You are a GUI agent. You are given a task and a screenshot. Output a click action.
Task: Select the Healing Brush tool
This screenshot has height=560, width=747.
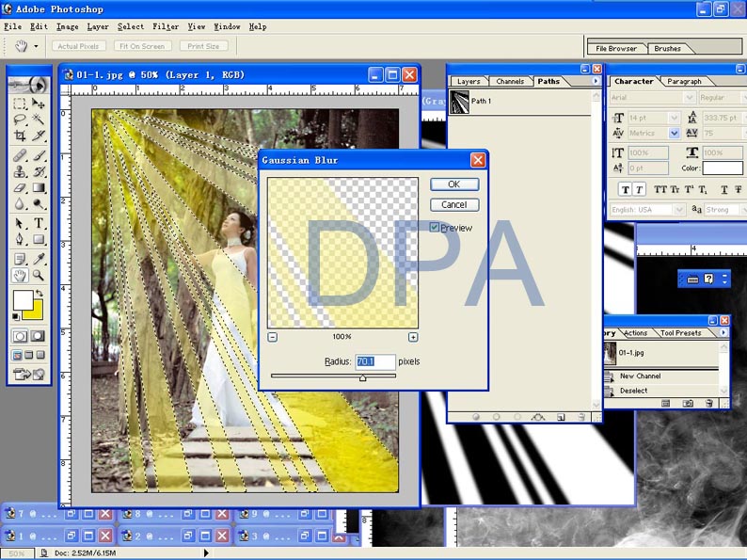20,155
